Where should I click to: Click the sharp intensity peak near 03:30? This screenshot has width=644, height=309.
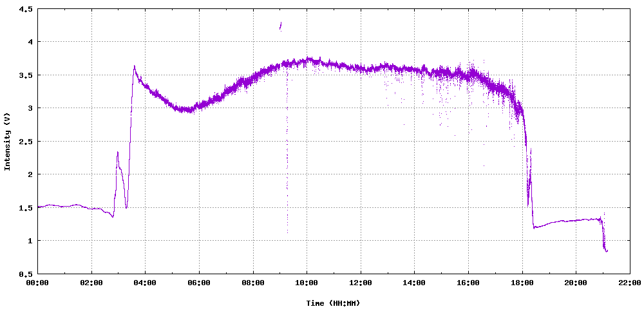(134, 66)
